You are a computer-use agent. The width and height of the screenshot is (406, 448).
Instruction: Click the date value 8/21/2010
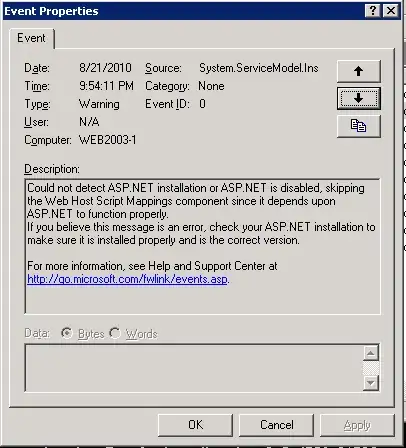point(105,68)
